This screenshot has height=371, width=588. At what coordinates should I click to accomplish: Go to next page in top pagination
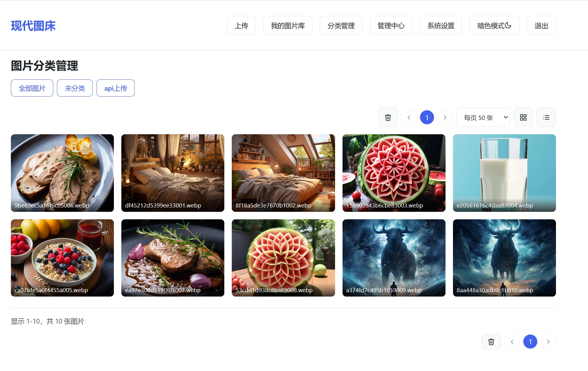tap(445, 117)
